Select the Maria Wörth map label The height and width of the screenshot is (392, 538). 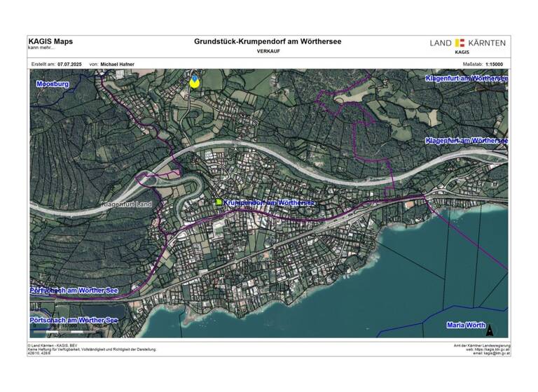click(x=467, y=325)
